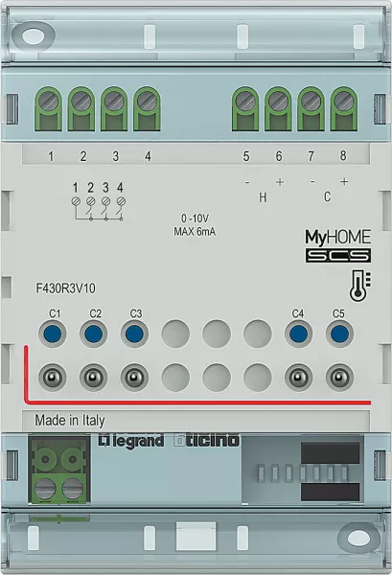Click the large terminal number 3 label

coord(116,156)
